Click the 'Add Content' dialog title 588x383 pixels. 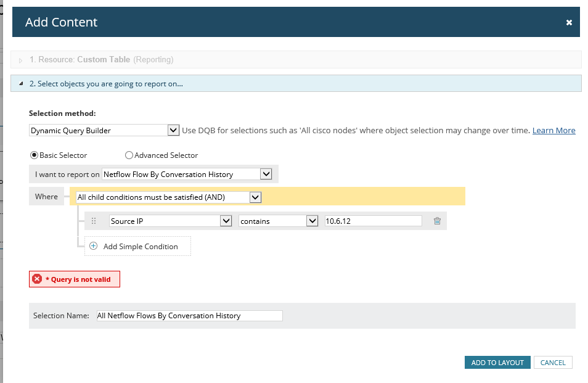[x=61, y=22]
